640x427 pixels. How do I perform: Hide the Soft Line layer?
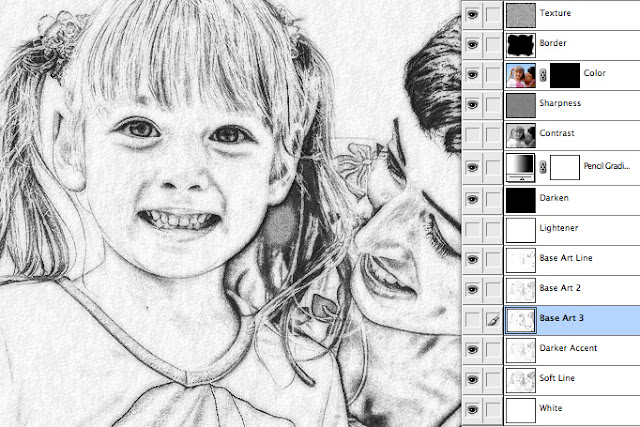pos(472,380)
